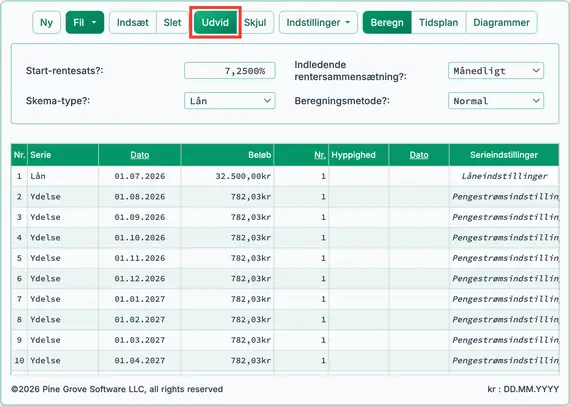Click first Dato column header link
This screenshot has width=570, height=406.
coord(140,155)
